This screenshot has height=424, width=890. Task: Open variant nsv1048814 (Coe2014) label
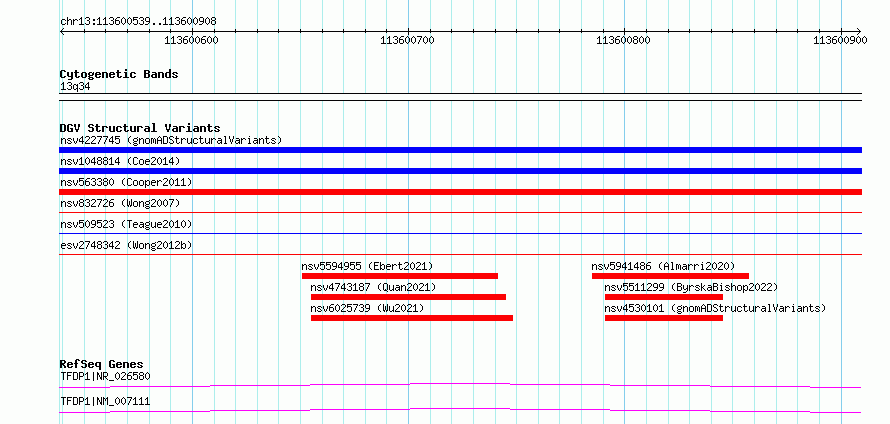coord(120,161)
